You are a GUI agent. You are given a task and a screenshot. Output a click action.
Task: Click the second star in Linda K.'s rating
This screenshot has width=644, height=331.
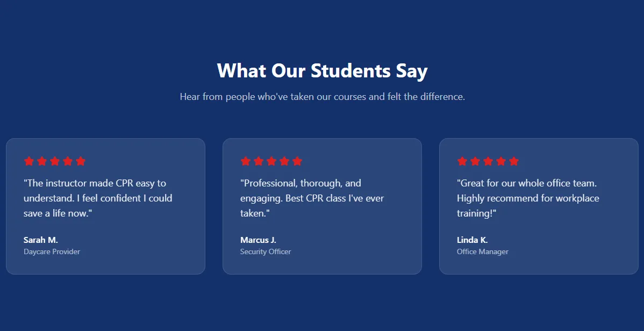475,161
